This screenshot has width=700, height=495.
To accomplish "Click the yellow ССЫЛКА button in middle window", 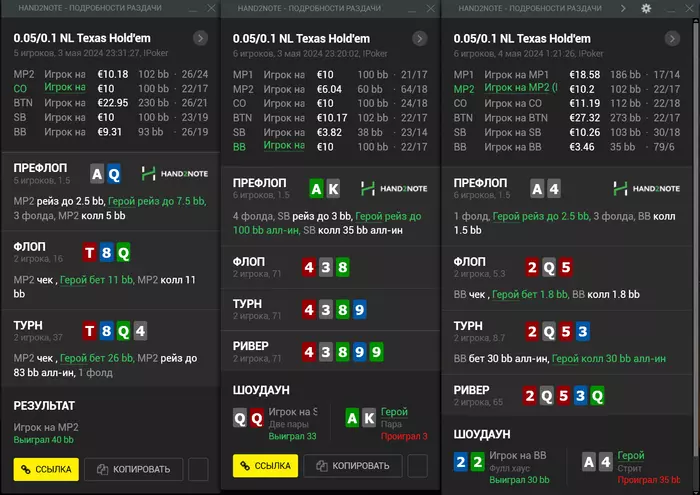I will (x=265, y=466).
